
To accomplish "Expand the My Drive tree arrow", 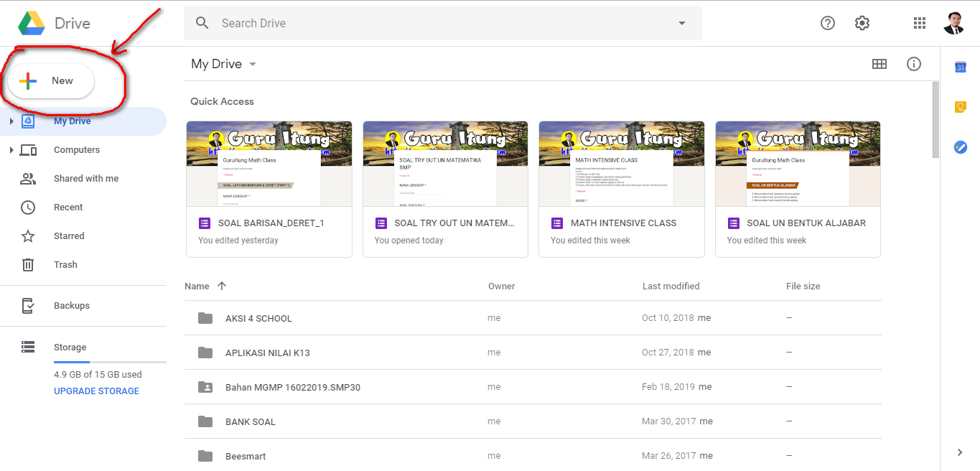I will click(x=11, y=121).
